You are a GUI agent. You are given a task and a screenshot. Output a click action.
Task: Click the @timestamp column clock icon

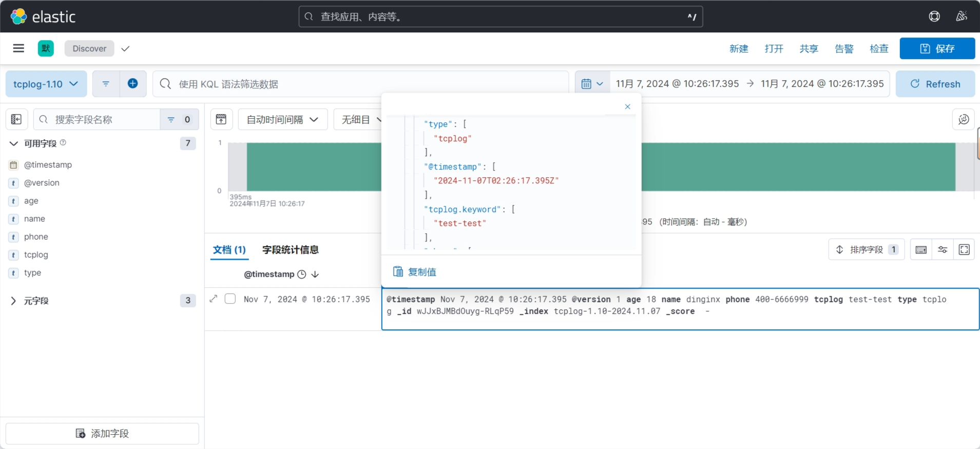302,274
